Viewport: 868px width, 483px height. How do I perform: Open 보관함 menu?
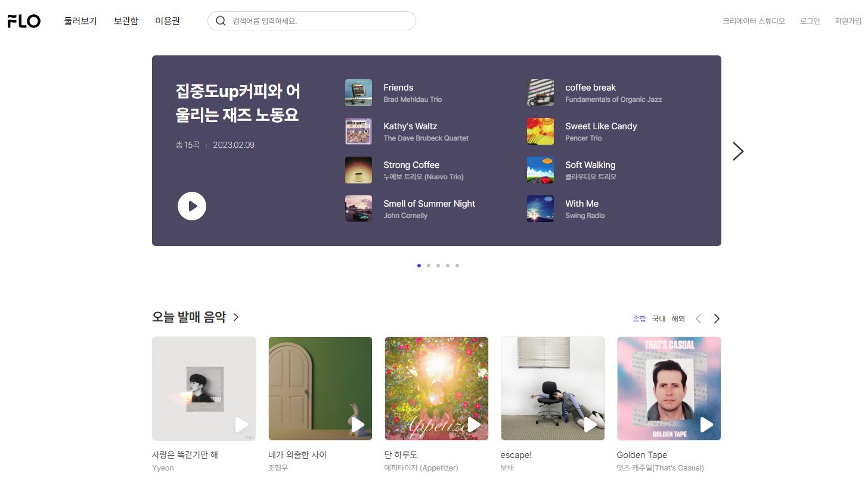(126, 21)
